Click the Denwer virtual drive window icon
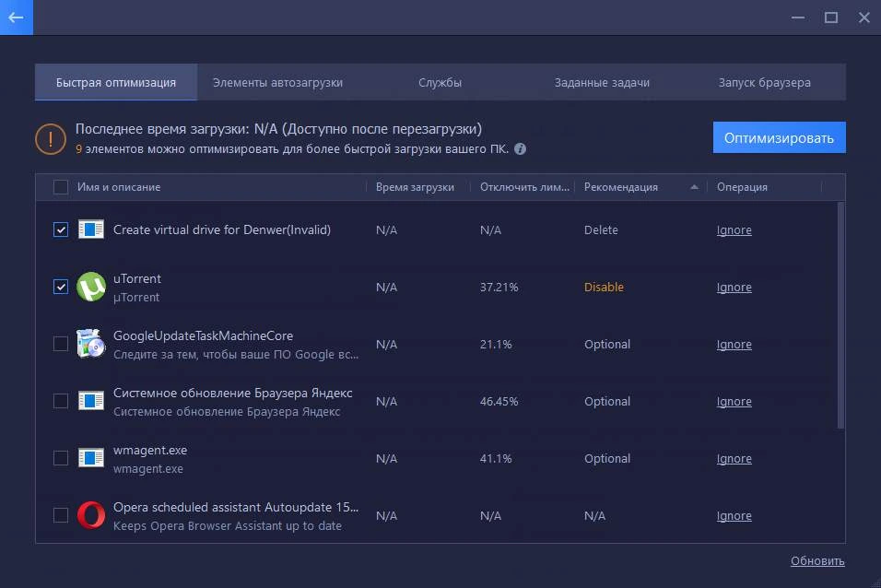The width and height of the screenshot is (881, 588). (91, 229)
